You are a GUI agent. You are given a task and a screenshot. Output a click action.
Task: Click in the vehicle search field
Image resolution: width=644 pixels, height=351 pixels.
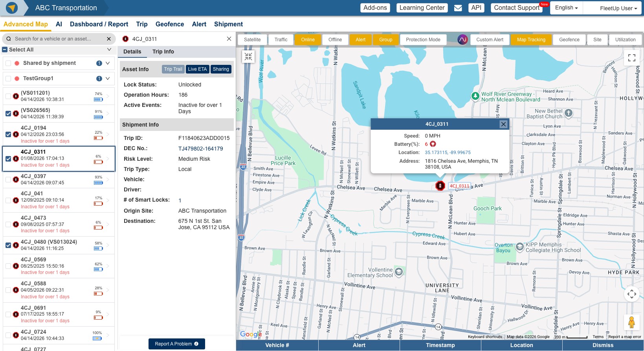point(59,39)
